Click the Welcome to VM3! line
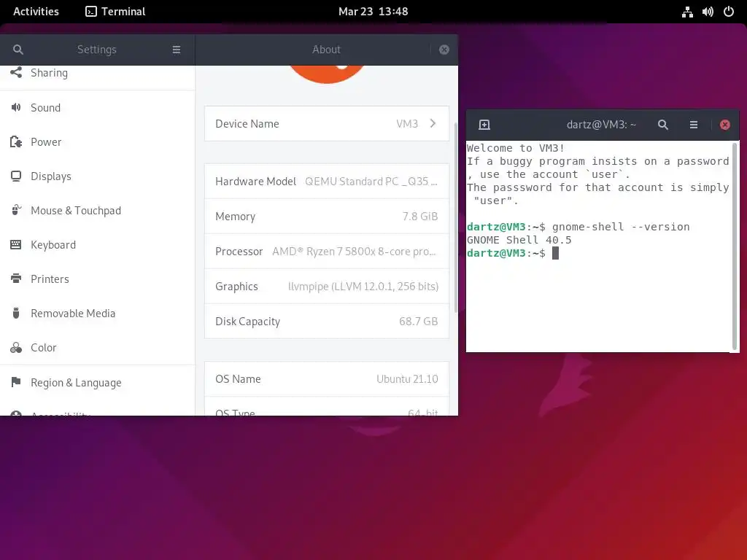Screen dimensions: 747x560 516,148
